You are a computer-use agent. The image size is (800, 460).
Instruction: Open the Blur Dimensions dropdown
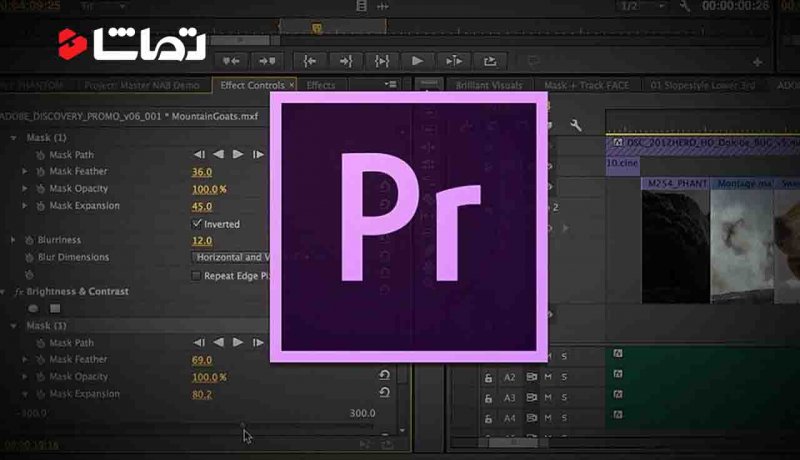click(232, 257)
